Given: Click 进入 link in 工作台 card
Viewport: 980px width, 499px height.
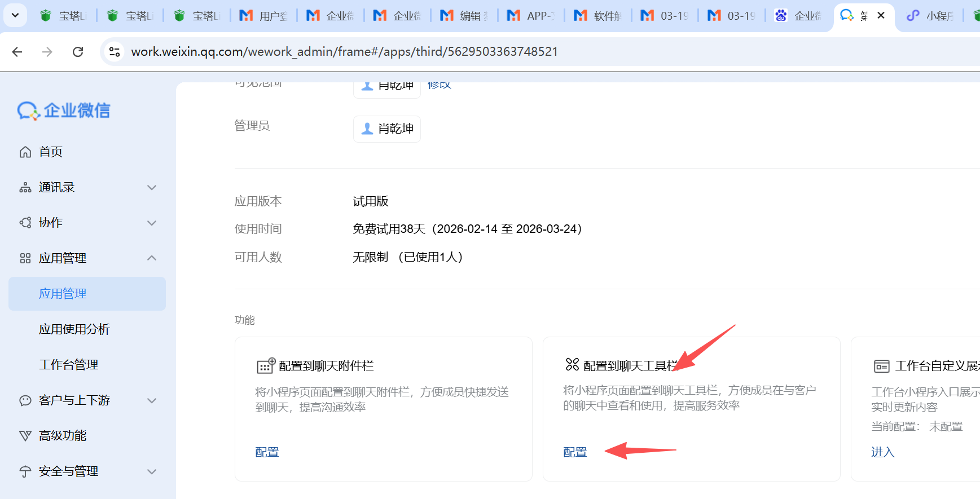Looking at the screenshot, I should (x=882, y=452).
